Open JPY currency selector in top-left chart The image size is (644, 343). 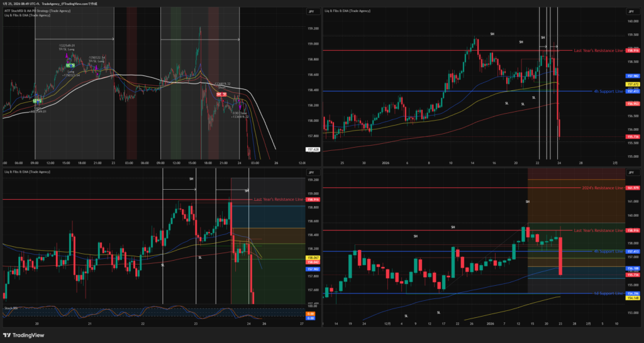310,11
